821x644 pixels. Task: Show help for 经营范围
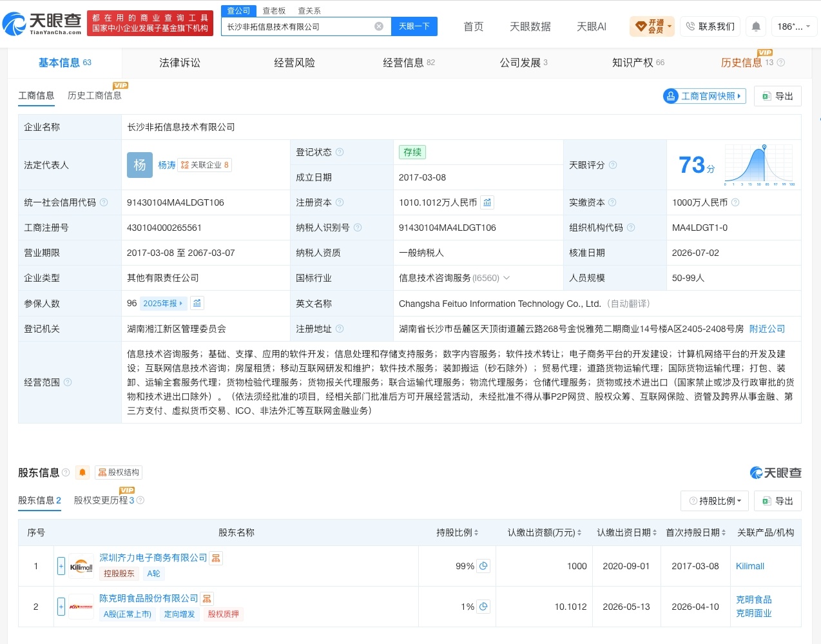tap(68, 382)
